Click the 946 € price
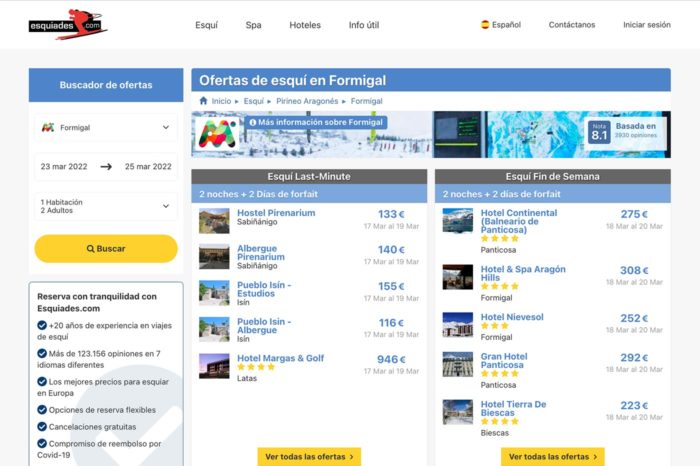Viewport: 700px width, 466px height. (392, 360)
